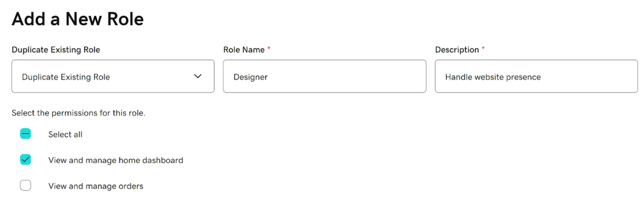The height and width of the screenshot is (198, 644).
Task: Click the "View and manage home dashboard" label
Action: [x=116, y=160]
